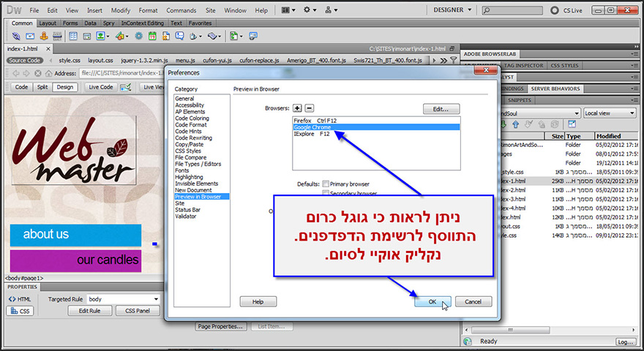Open the Layout workspace switcher icon in menu bar
This screenshot has width=644, height=351.
pos(288,10)
